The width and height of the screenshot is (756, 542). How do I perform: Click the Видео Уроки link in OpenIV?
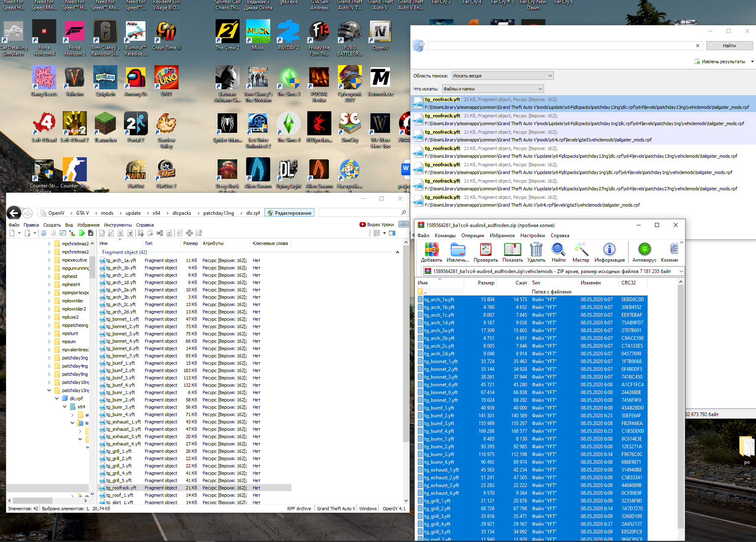pyautogui.click(x=377, y=225)
